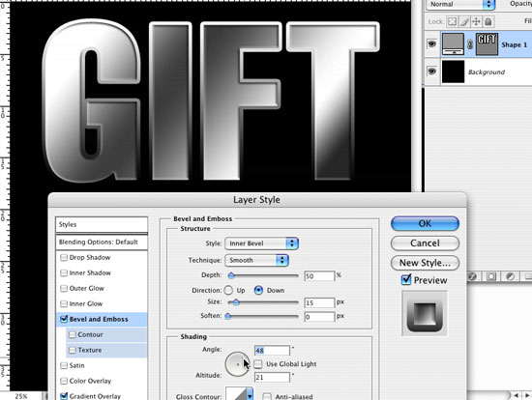Enable the Contour checkbox
The width and height of the screenshot is (532, 400).
[x=72, y=334]
